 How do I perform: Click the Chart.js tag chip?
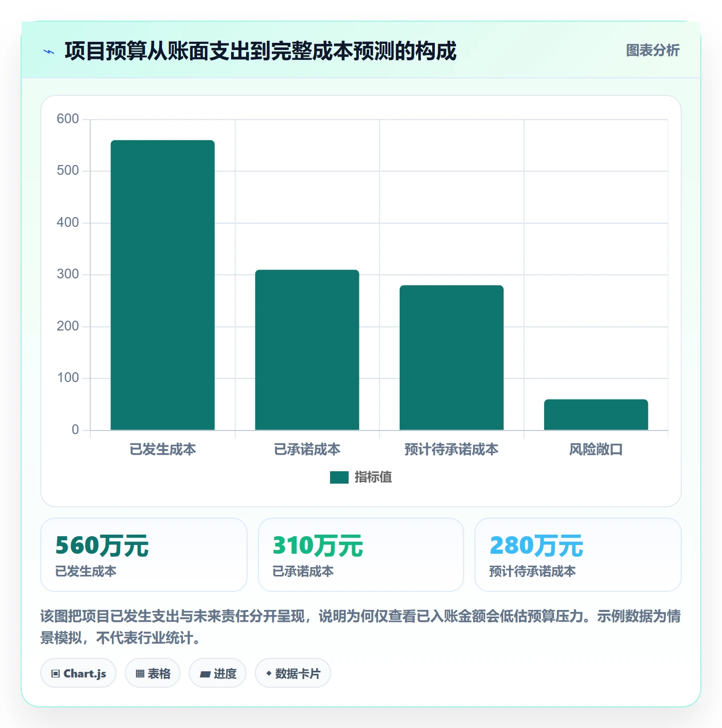78,673
